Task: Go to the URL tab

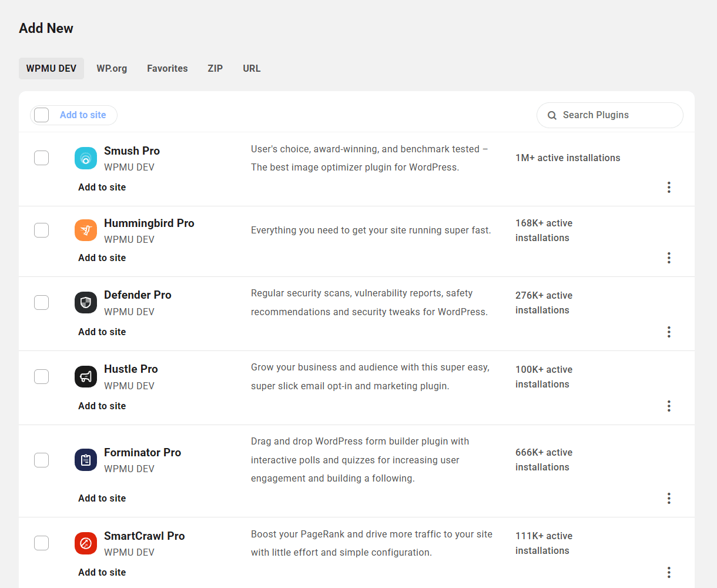Action: coord(252,68)
